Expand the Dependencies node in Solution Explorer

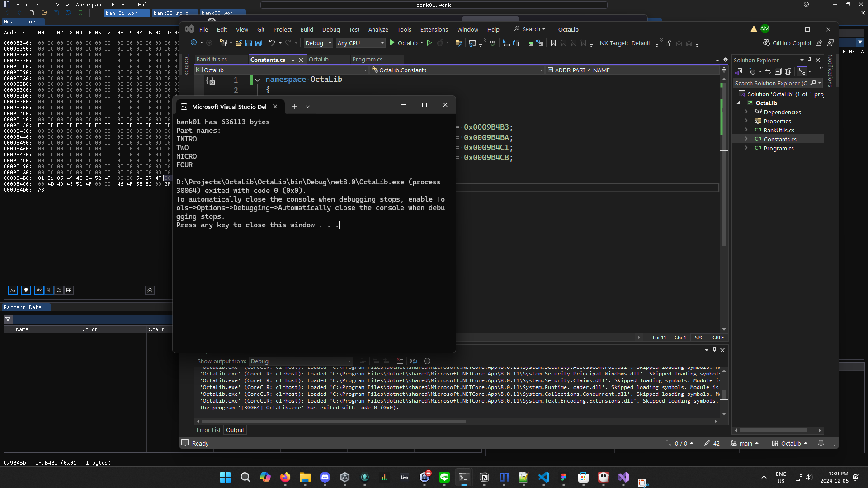click(746, 112)
